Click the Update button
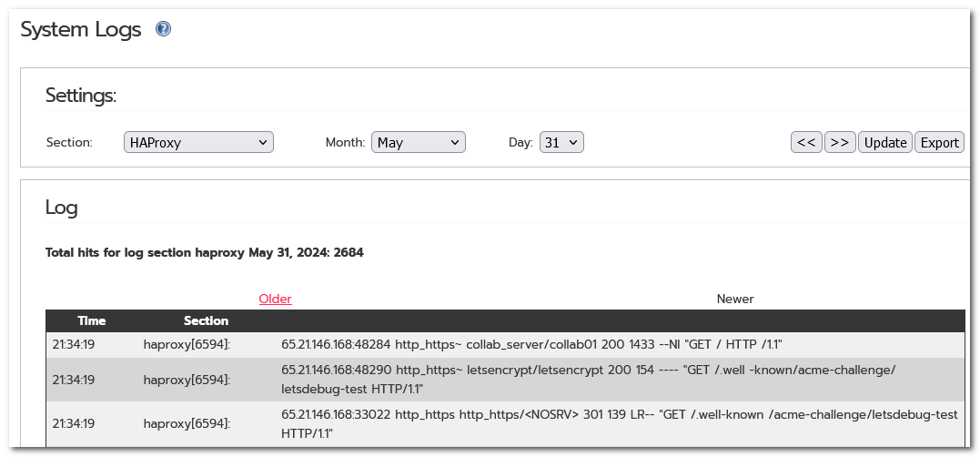 pyautogui.click(x=885, y=142)
